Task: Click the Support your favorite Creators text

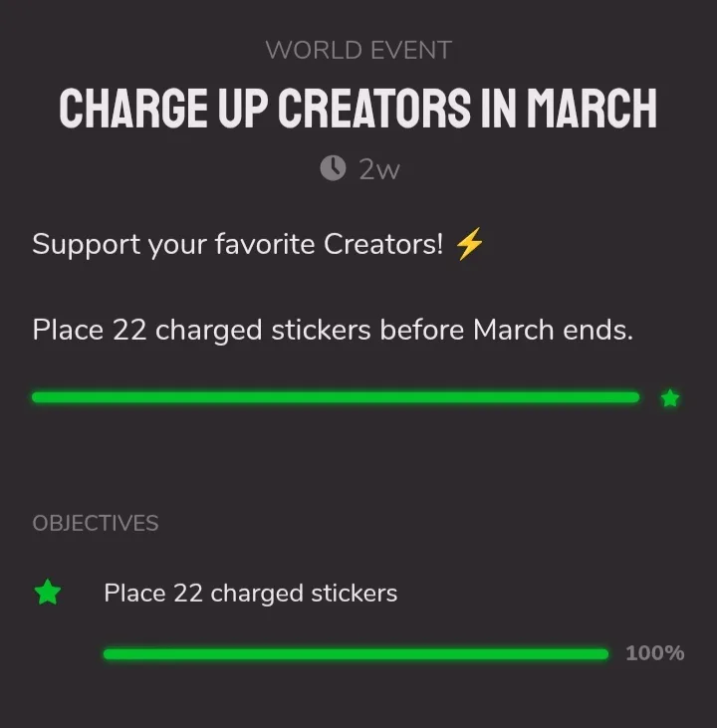Action: 237,245
